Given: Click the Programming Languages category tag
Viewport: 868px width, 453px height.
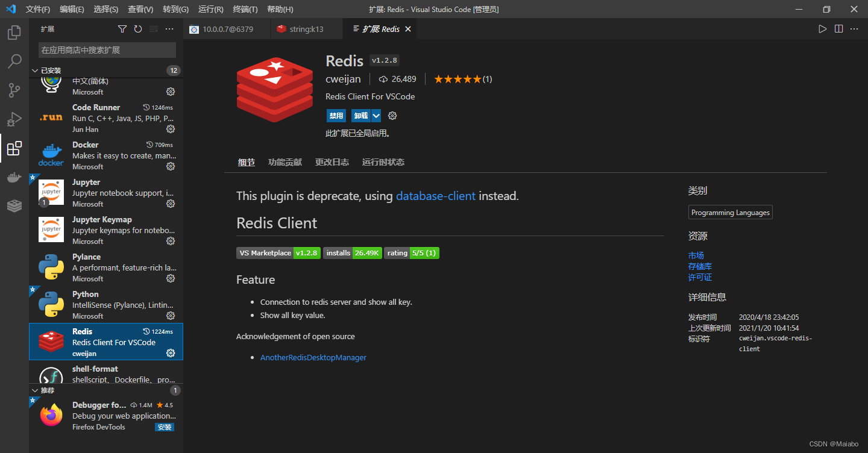Looking at the screenshot, I should 731,213.
